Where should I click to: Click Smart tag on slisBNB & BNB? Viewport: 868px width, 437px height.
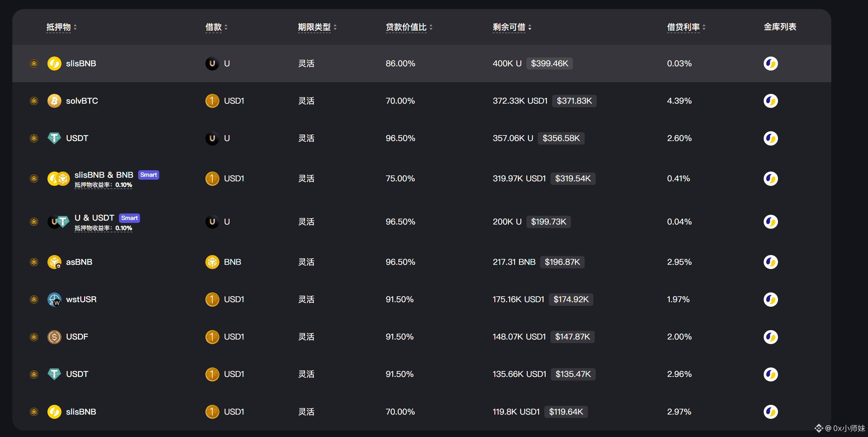pos(149,174)
